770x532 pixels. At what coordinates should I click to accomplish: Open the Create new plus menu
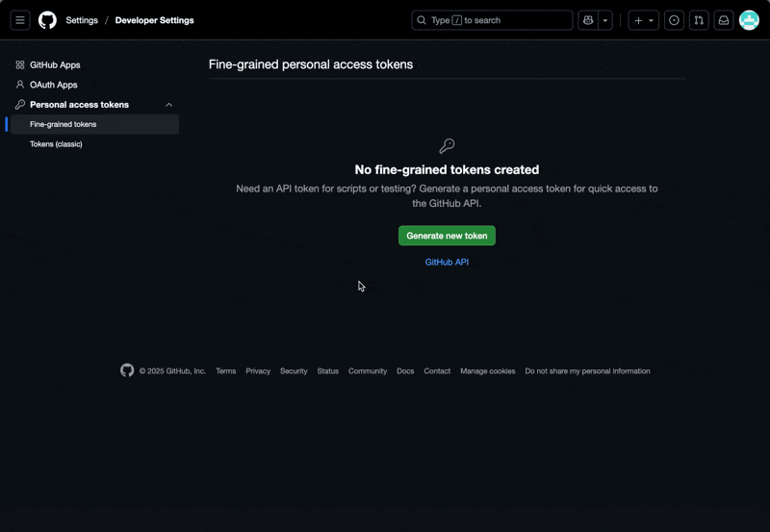643,20
